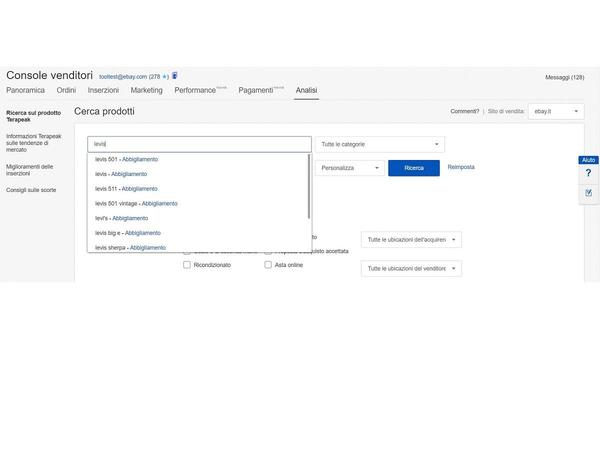Select the Analisi tab

coord(306,90)
